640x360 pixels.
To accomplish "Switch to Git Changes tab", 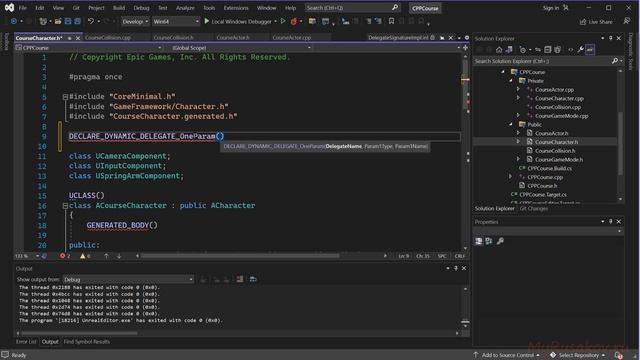I will coord(533,209).
